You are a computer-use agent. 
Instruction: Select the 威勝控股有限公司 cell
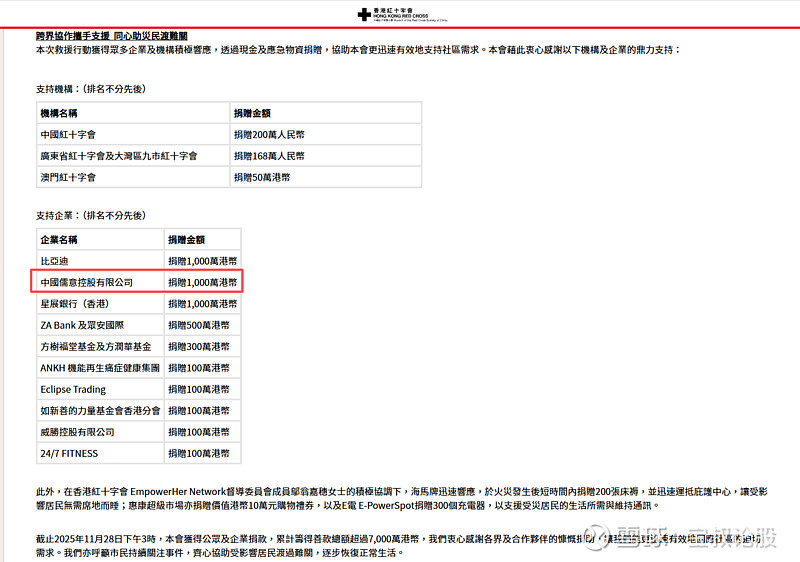pos(100,432)
